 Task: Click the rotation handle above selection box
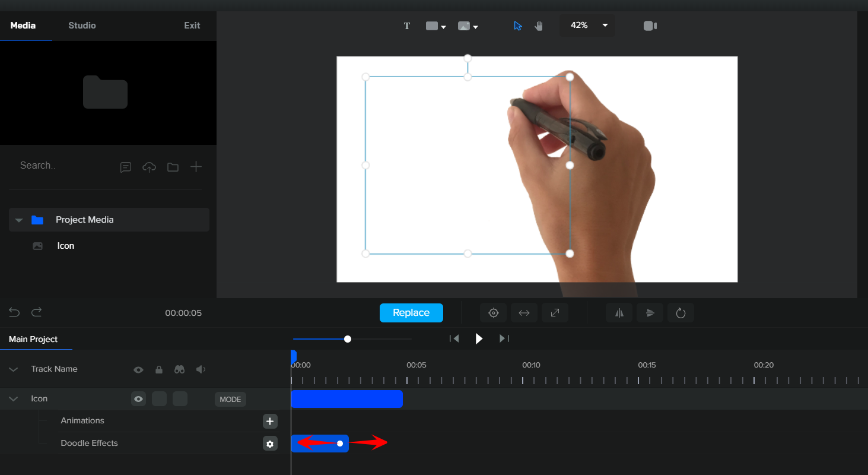pyautogui.click(x=468, y=58)
